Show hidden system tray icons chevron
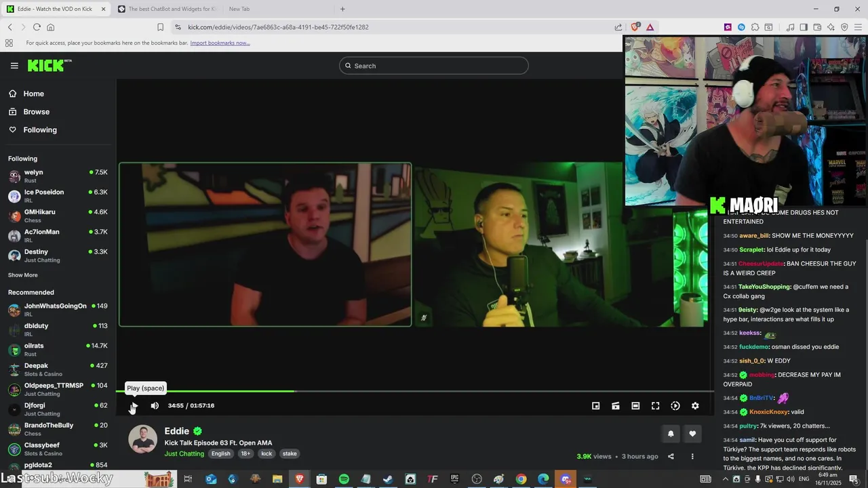The width and height of the screenshot is (868, 488). pyautogui.click(x=725, y=479)
